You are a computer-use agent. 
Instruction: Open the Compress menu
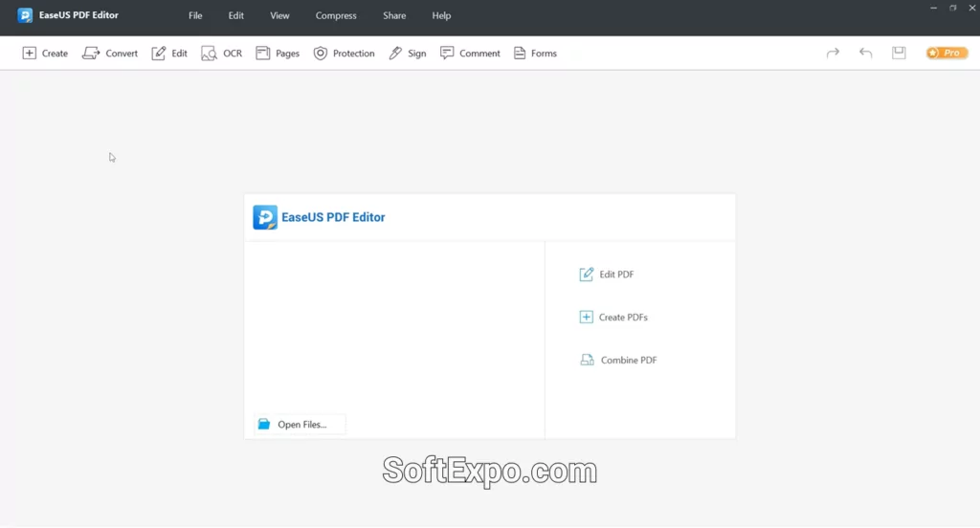[336, 15]
